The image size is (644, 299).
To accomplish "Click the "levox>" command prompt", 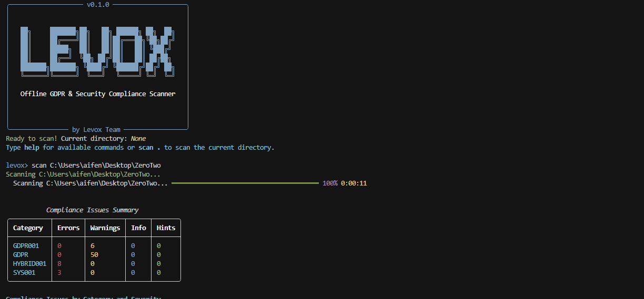I will (17, 166).
